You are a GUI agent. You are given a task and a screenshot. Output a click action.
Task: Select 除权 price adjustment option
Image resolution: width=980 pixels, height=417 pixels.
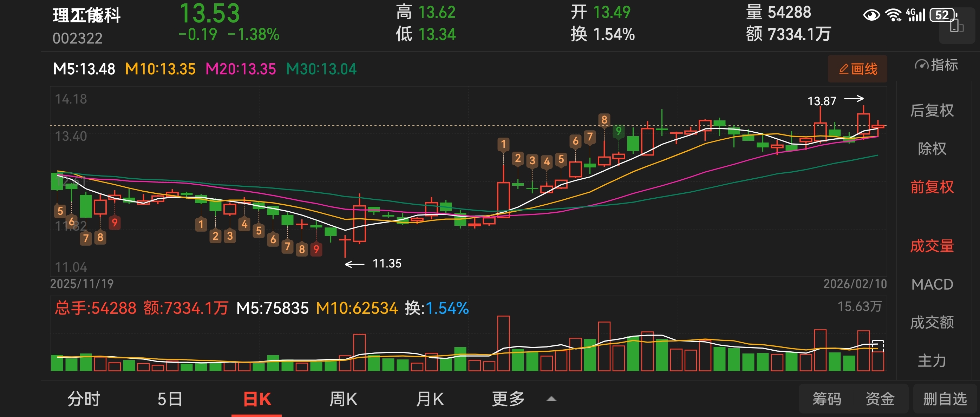pyautogui.click(x=932, y=148)
